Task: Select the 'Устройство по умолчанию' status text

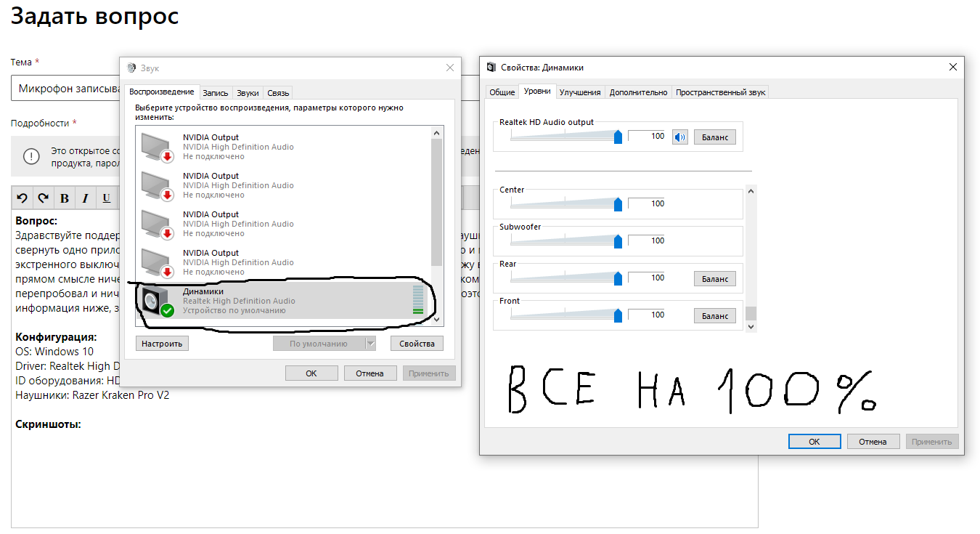Action: 234,311
